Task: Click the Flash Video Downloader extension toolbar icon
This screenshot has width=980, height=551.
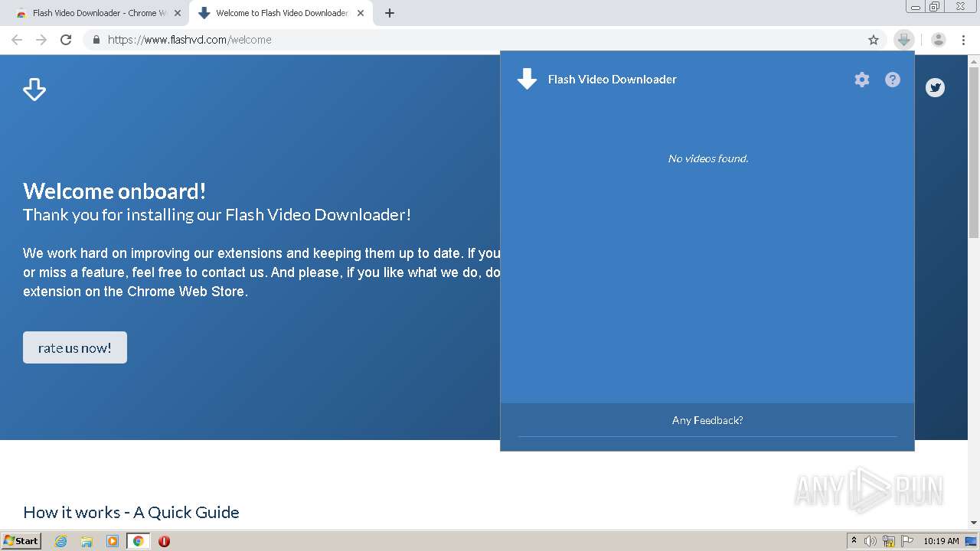Action: click(x=904, y=40)
